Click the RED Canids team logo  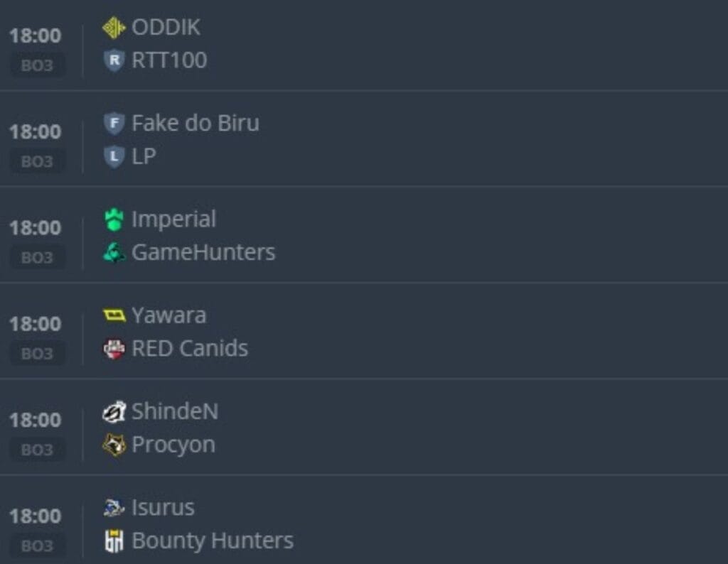(x=114, y=348)
